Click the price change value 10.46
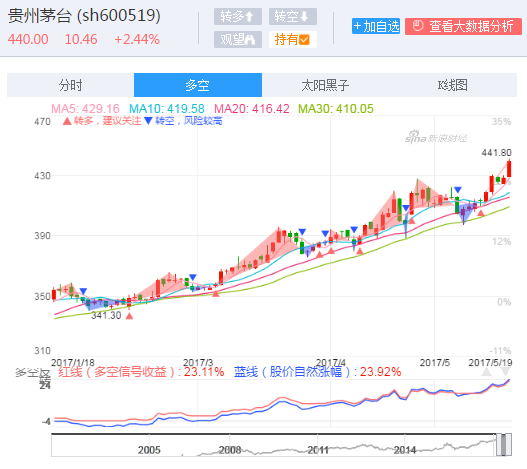This screenshot has width=527, height=469. 81,39
